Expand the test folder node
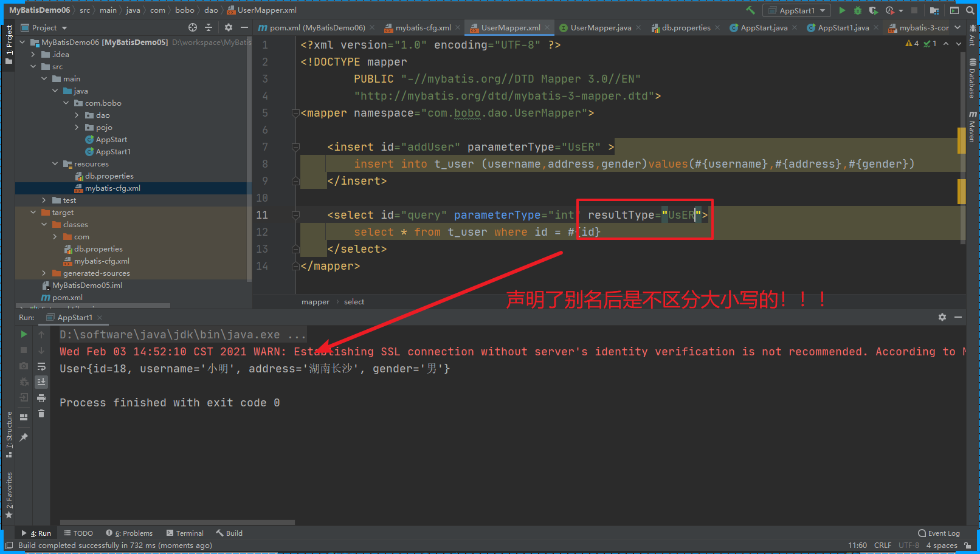 (x=44, y=200)
